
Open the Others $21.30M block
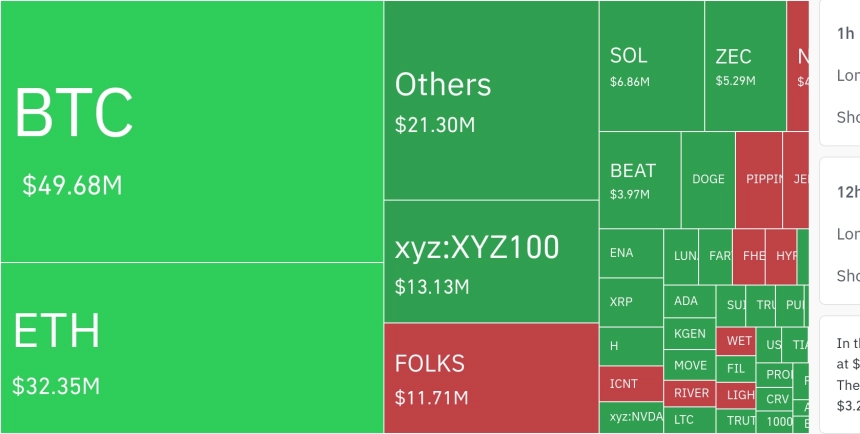pos(491,100)
